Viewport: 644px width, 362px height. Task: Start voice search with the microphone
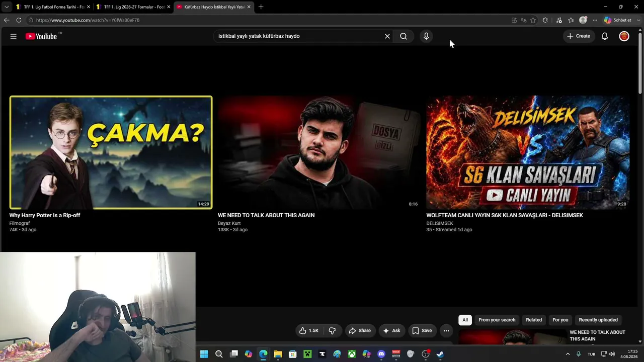pos(426,36)
